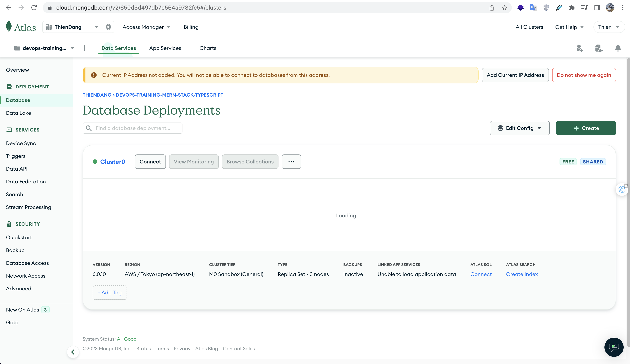The image size is (630, 364).
Task: Focus the Find a database deployment field
Action: 132,128
